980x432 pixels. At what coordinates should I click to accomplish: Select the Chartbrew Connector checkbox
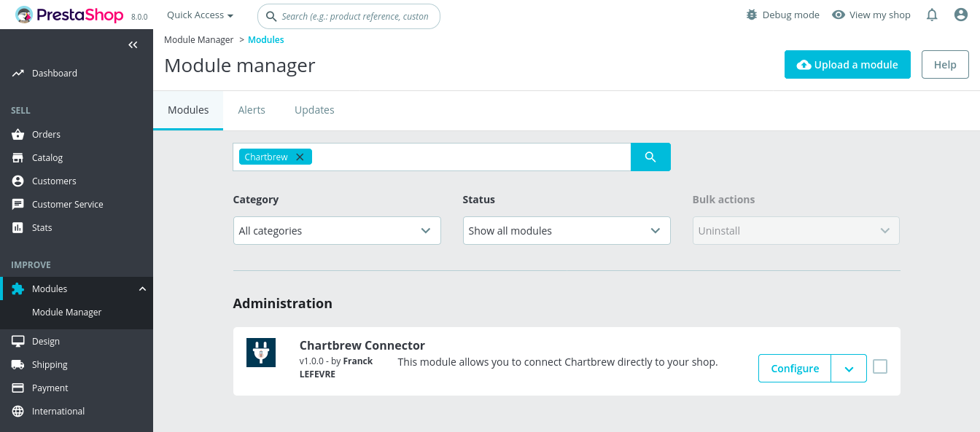tap(880, 366)
